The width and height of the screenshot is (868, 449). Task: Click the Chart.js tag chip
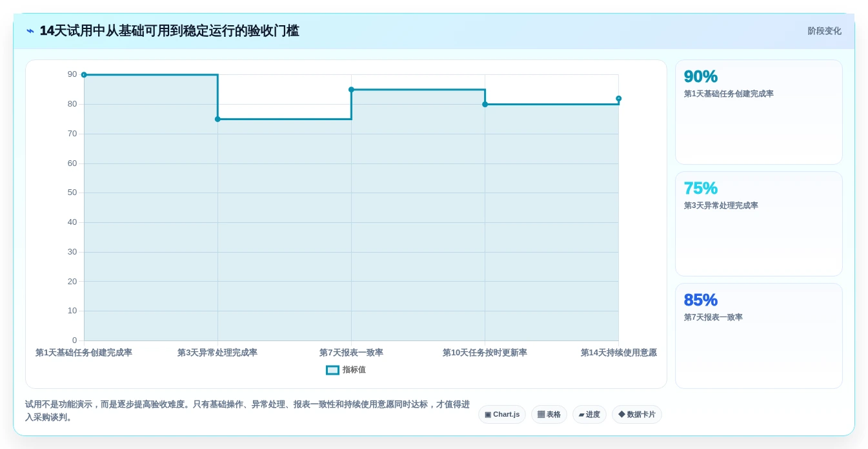tap(502, 415)
